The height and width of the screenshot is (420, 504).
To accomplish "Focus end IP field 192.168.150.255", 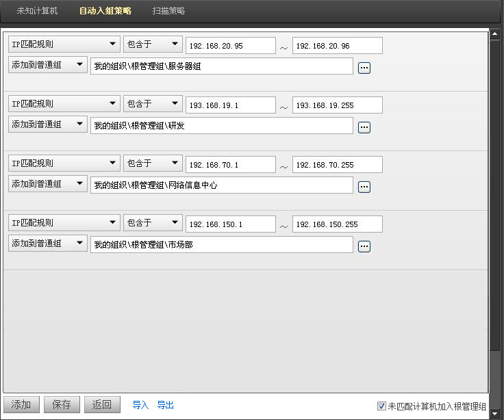I will 338,224.
